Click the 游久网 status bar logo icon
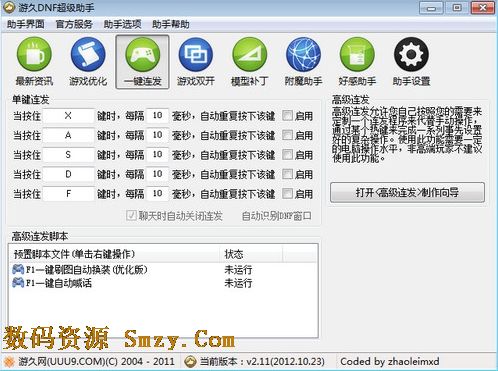 [9, 362]
